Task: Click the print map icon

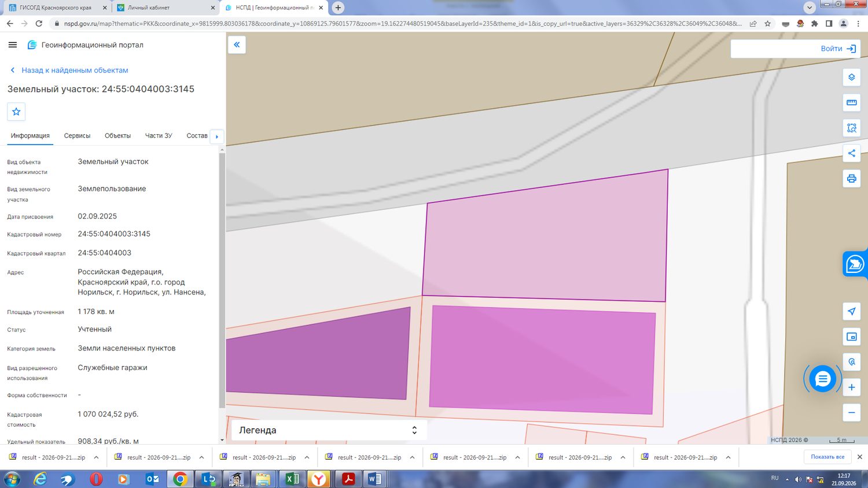Action: [x=851, y=179]
